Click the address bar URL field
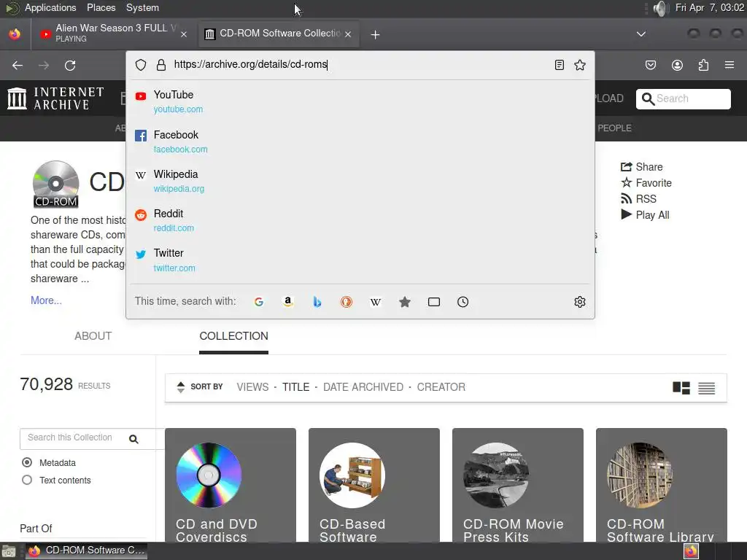The image size is (747, 560). coord(360,65)
